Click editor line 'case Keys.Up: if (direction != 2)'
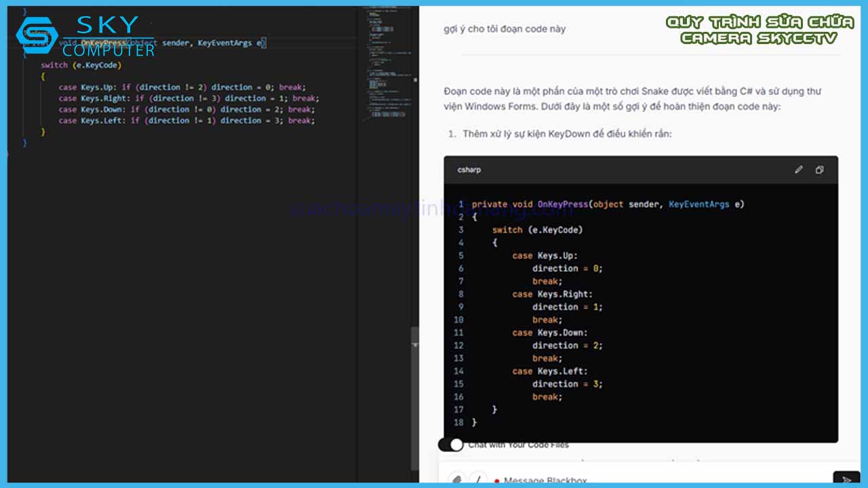The width and height of the screenshot is (868, 488). [182, 87]
